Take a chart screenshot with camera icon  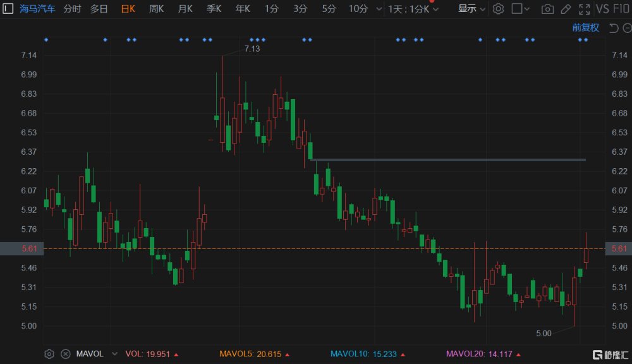click(547, 9)
